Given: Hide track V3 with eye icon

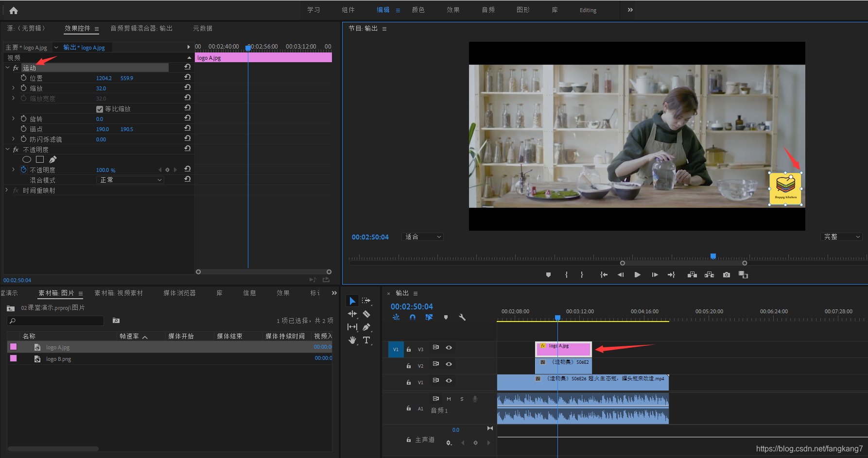Looking at the screenshot, I should point(449,348).
